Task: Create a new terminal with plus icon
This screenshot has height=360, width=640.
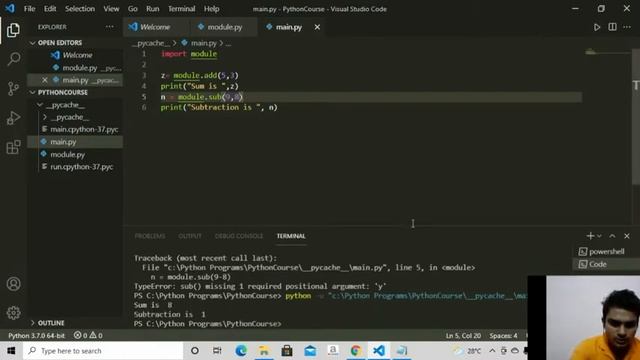Action: pos(590,236)
